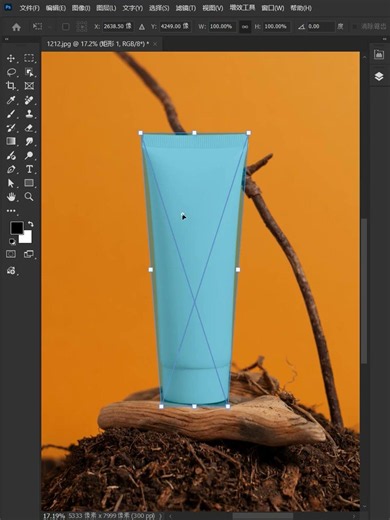Select the Gradient tool
The width and height of the screenshot is (390, 520).
[x=11, y=141]
